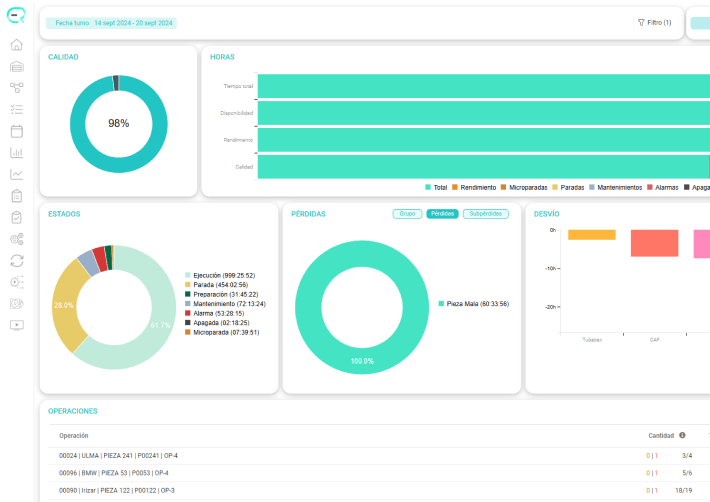
Task: Open the gears settings icon in sidebar
Action: tap(16, 239)
